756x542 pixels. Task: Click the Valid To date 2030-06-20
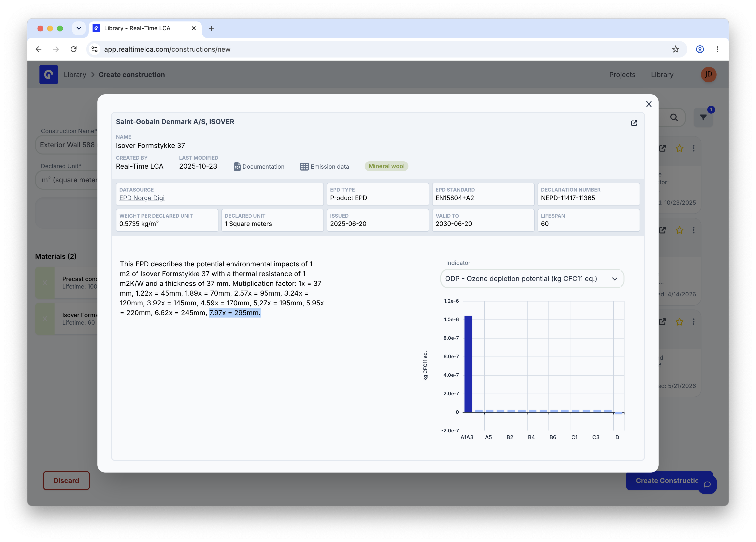454,223
